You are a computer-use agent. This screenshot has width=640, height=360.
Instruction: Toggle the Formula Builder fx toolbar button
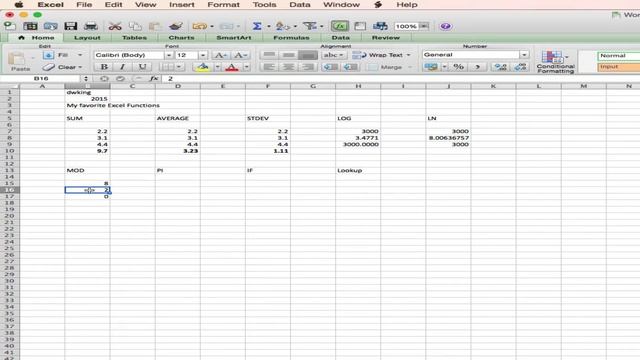tap(340, 26)
